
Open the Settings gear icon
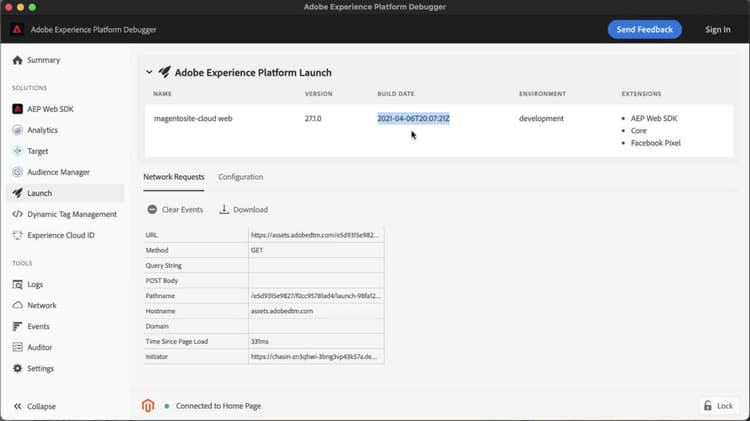pyautogui.click(x=18, y=368)
